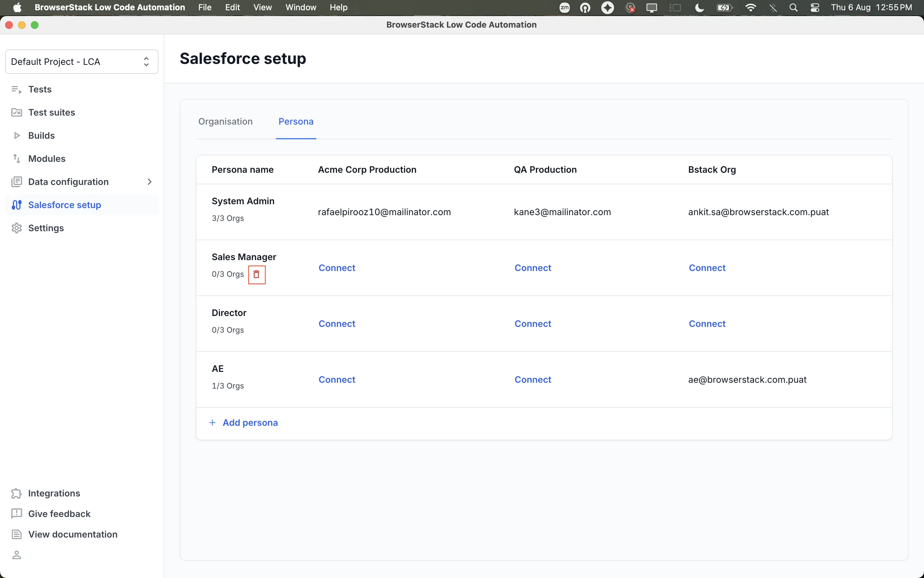Click the Builds play icon
The height and width of the screenshot is (578, 924).
pos(16,135)
